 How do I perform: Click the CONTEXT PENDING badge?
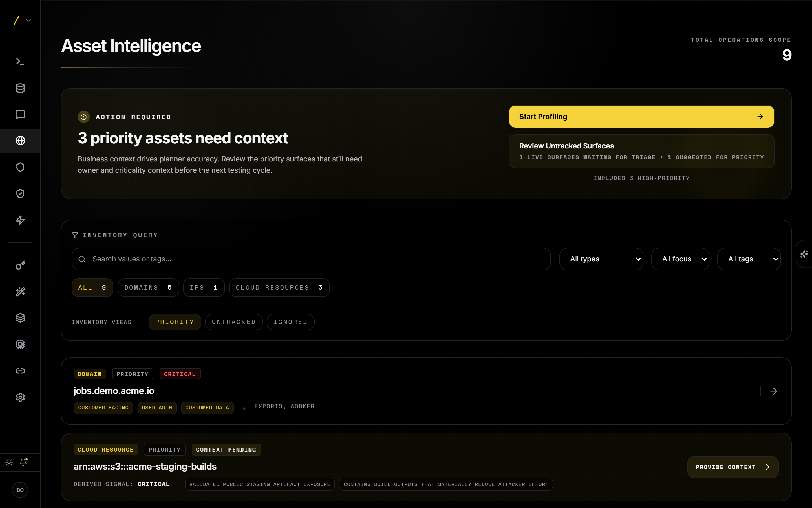[x=226, y=450]
